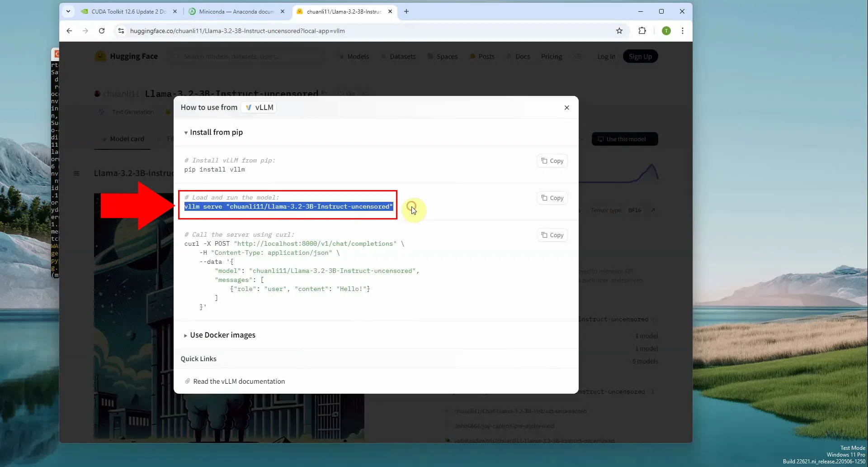Open the BF16 tensor type arrow link
The height and width of the screenshot is (467, 868).
click(x=653, y=210)
